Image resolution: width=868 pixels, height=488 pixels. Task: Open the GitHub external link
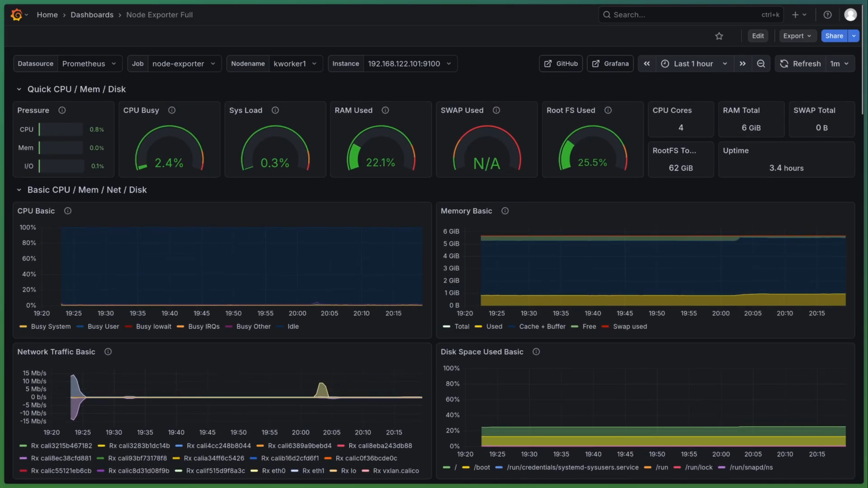(x=561, y=64)
